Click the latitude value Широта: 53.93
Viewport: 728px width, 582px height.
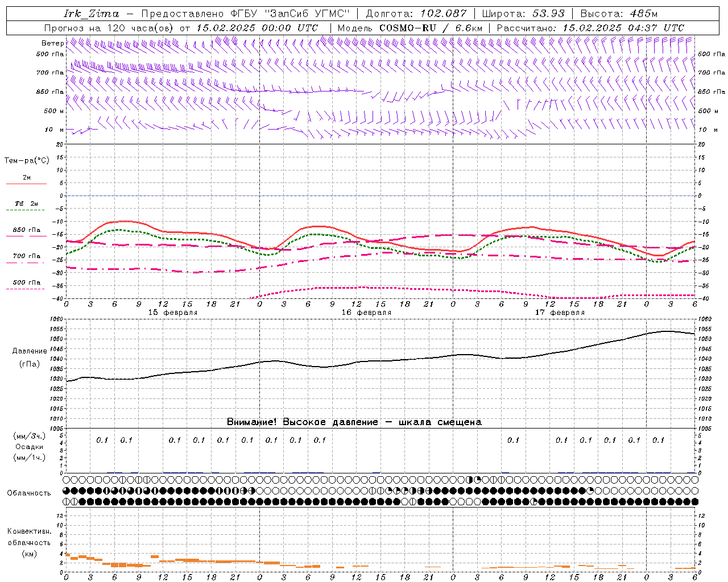(523, 14)
